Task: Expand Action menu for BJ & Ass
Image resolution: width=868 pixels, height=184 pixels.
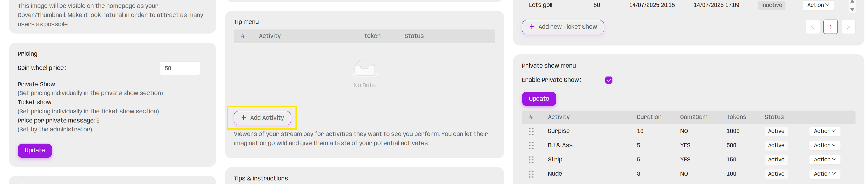Action: [x=824, y=146]
